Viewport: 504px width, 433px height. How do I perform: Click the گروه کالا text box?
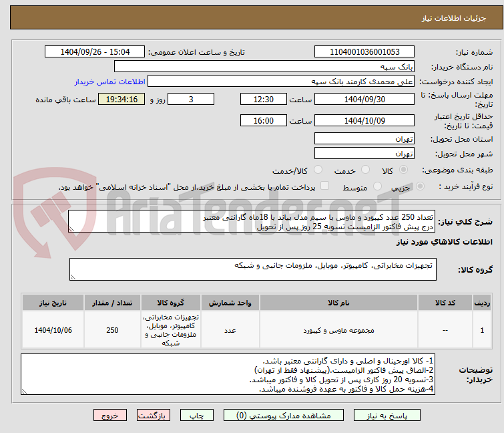pyautogui.click(x=252, y=269)
